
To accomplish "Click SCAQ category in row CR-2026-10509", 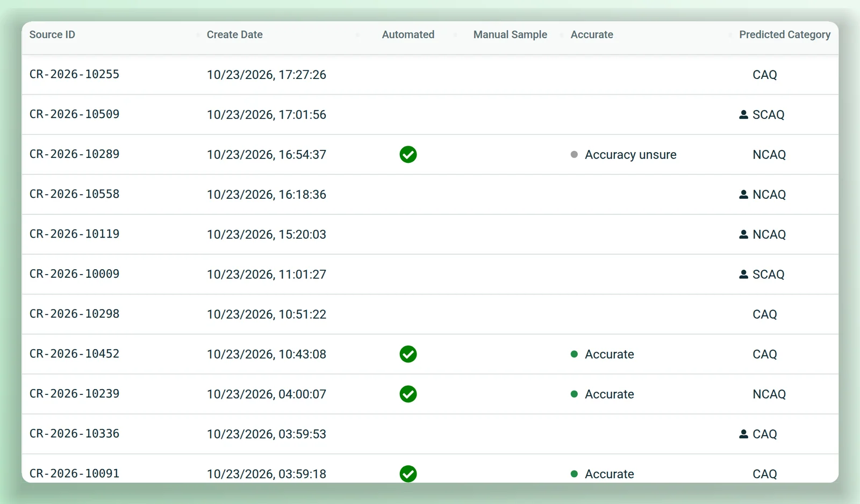I will [769, 114].
